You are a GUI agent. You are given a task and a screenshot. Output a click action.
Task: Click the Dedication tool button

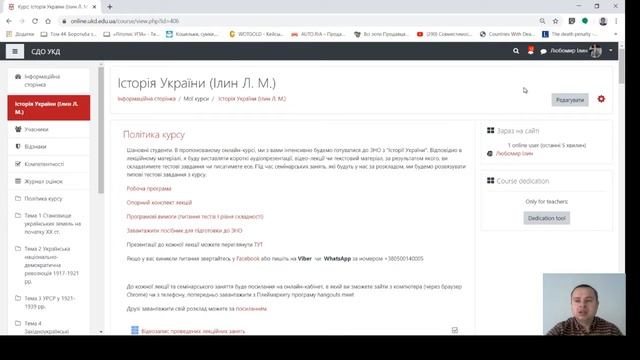pyautogui.click(x=547, y=218)
